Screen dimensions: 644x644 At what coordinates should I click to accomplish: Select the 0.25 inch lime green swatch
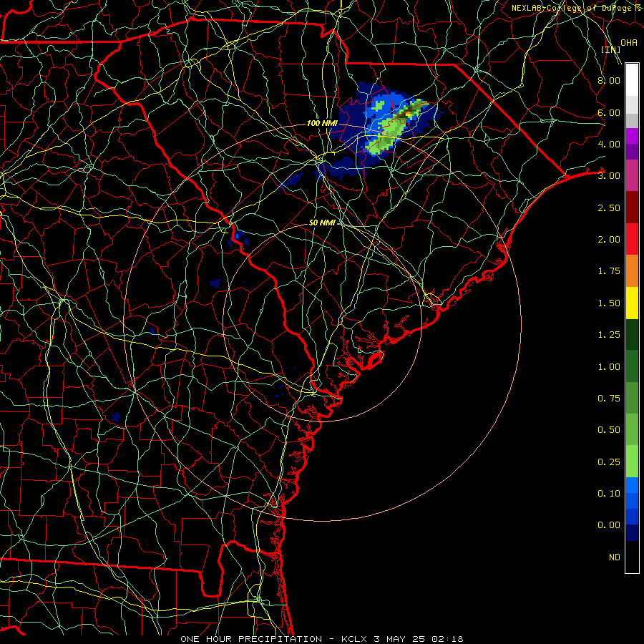point(632,462)
